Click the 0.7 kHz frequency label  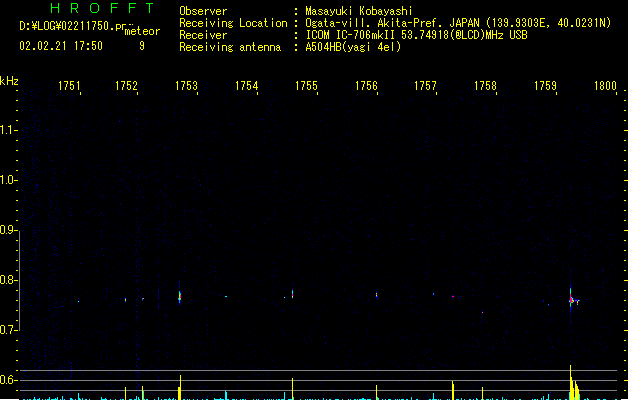tap(8, 330)
